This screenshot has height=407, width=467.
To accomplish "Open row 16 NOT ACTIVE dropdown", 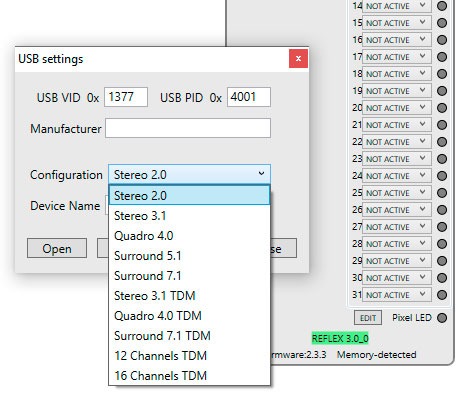I will [x=397, y=40].
